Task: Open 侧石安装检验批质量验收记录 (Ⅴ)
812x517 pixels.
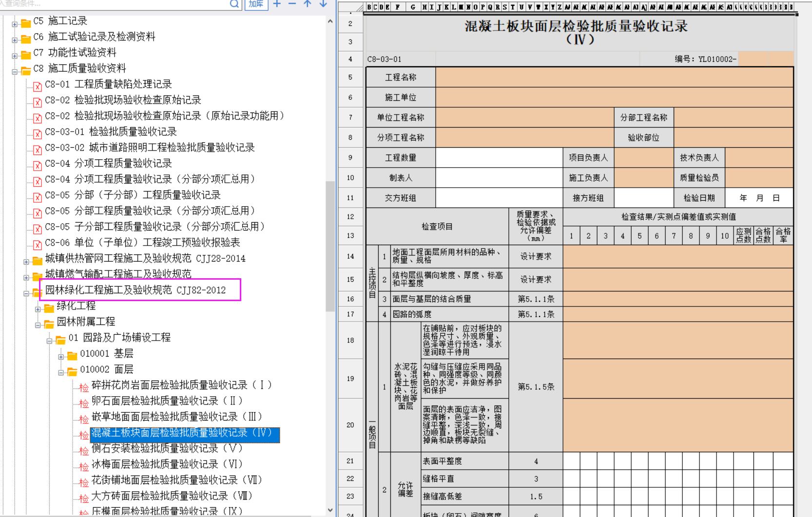Action: click(167, 448)
